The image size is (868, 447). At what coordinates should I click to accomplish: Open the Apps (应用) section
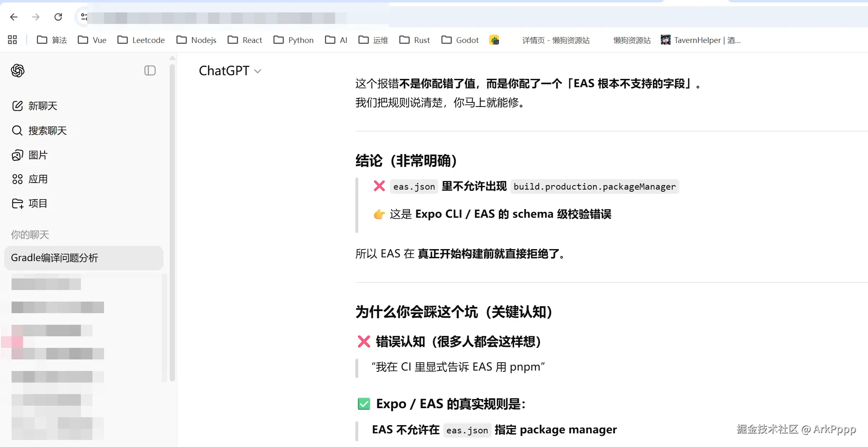[x=30, y=179]
